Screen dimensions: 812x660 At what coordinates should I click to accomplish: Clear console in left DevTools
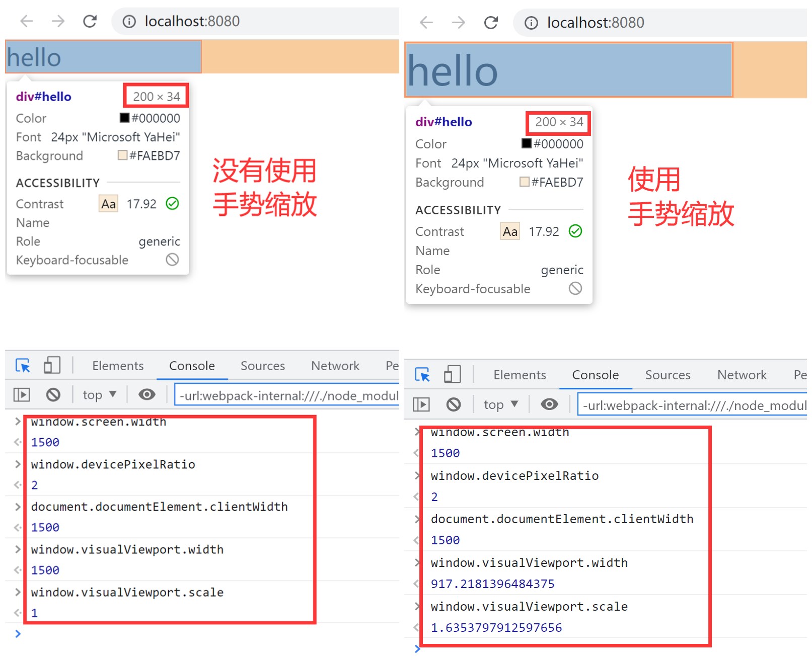tap(53, 394)
